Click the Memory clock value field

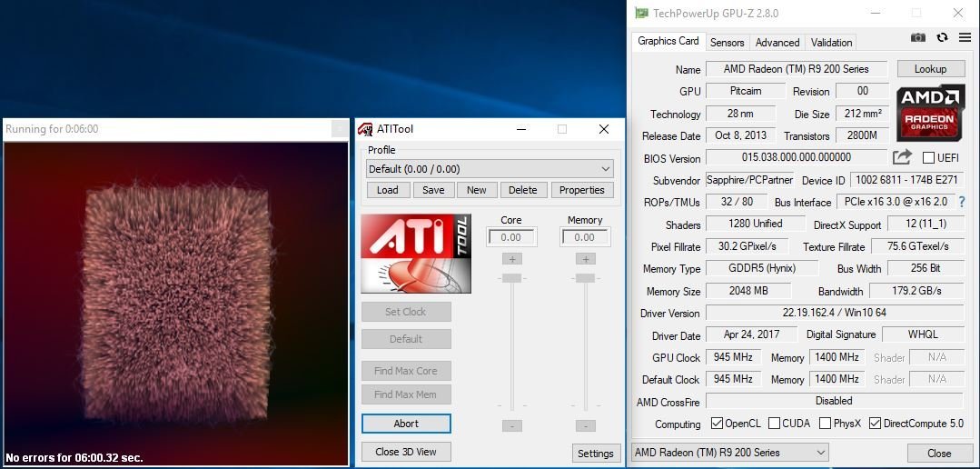pyautogui.click(x=585, y=237)
